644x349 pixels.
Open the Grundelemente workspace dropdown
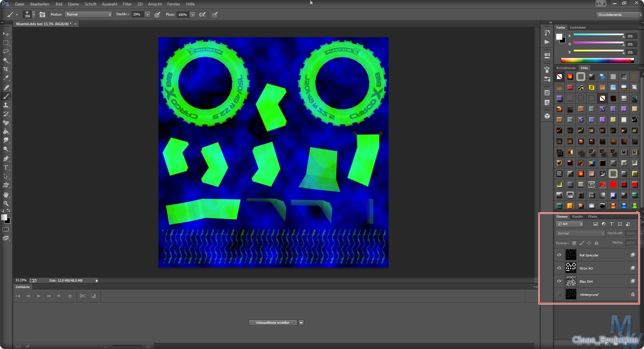(619, 15)
